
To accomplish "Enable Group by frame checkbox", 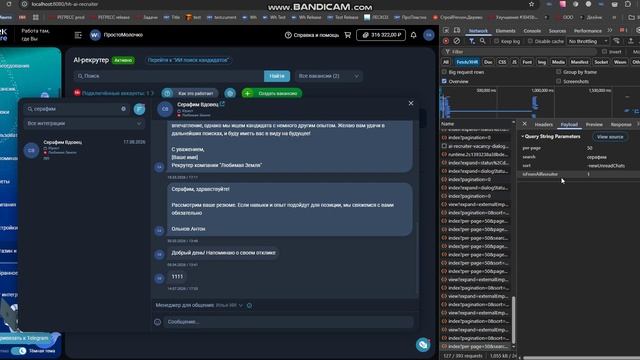I will [559, 72].
